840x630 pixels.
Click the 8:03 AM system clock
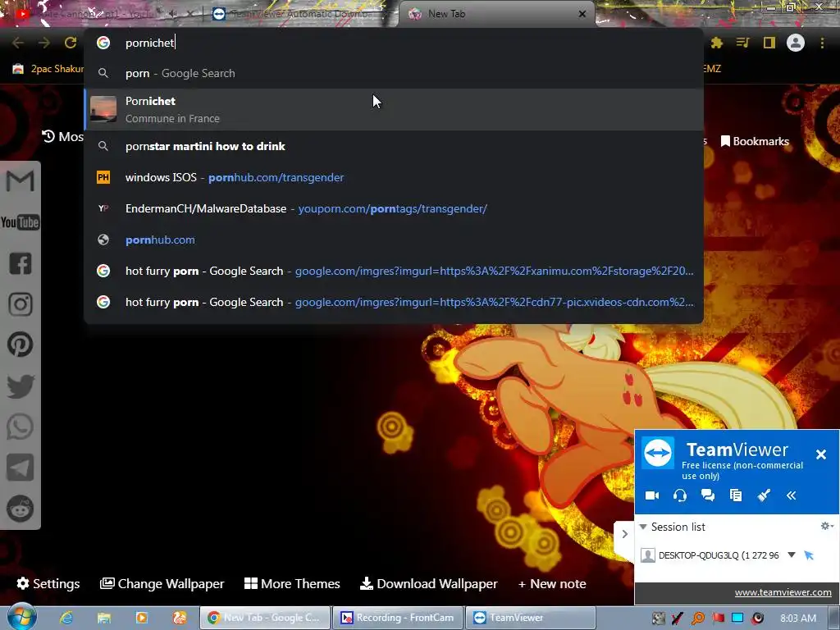797,619
